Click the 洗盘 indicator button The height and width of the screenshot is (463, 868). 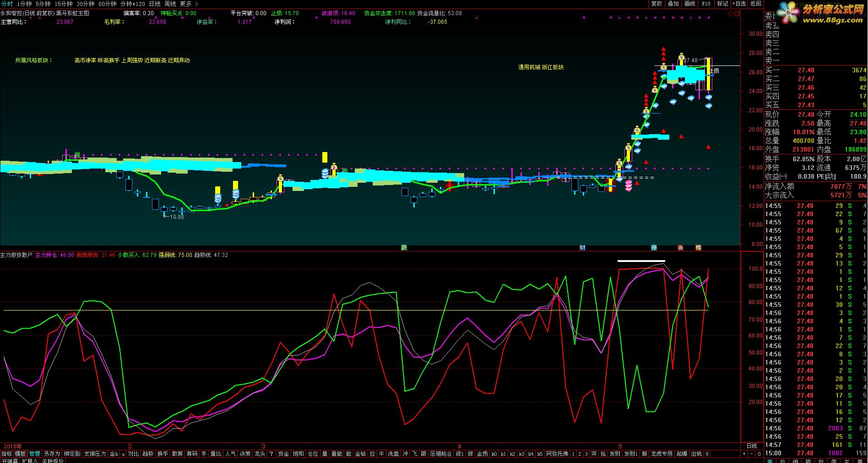(x=393, y=454)
